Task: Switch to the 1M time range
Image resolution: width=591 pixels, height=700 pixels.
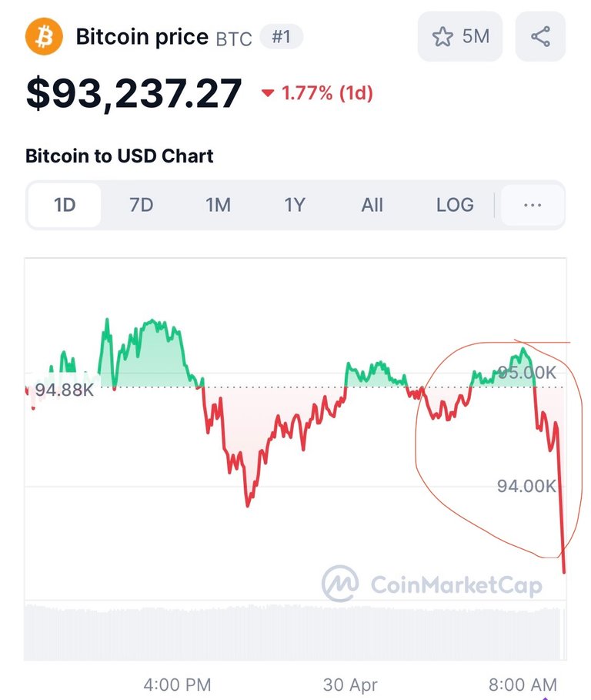Action: pyautogui.click(x=218, y=206)
